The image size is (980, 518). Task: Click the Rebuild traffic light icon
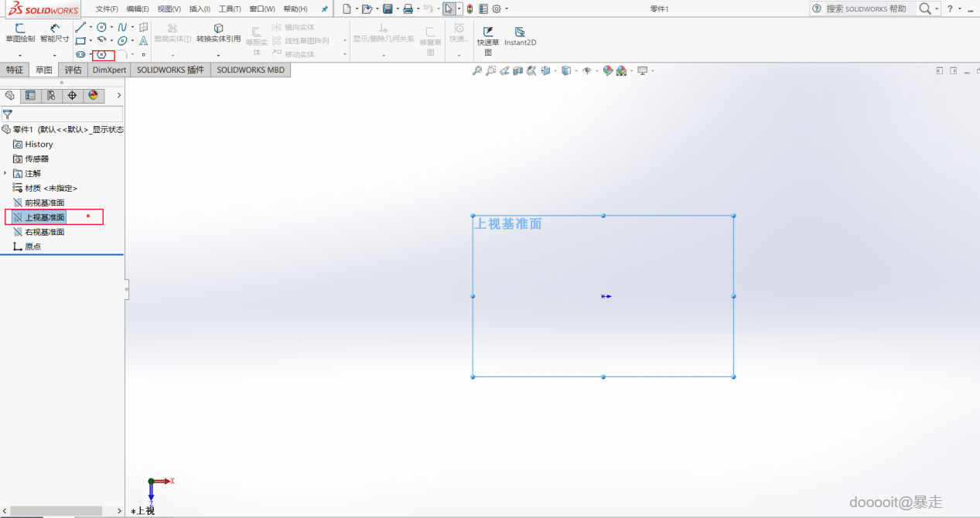point(470,9)
